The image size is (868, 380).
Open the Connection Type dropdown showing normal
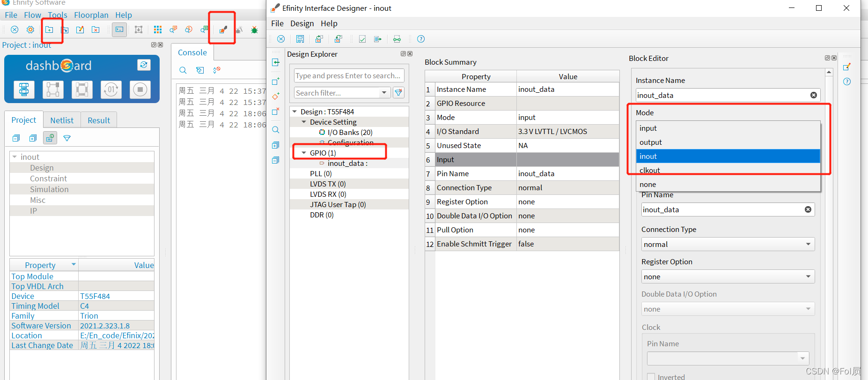pos(728,244)
